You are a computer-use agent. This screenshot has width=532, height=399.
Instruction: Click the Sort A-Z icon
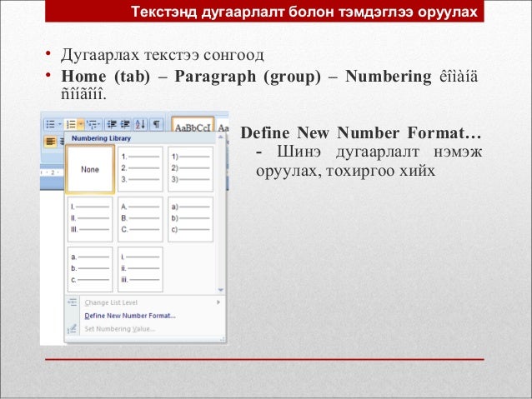click(140, 124)
